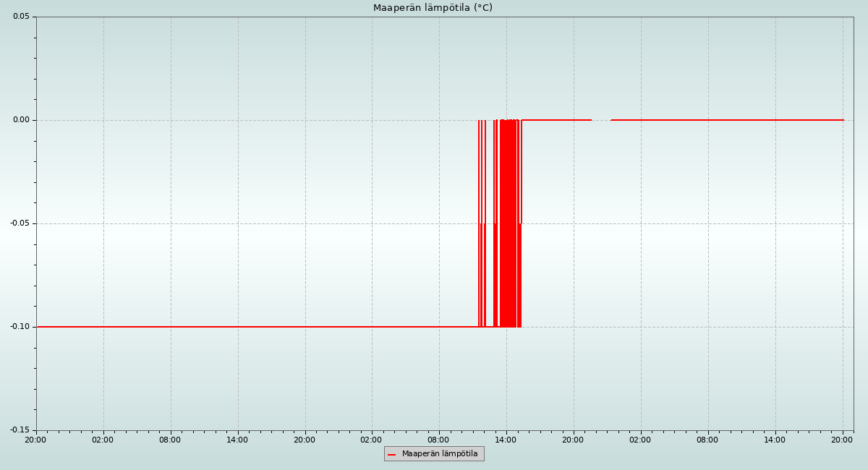Click the rightmost 20:00 x-axis label

click(x=842, y=440)
